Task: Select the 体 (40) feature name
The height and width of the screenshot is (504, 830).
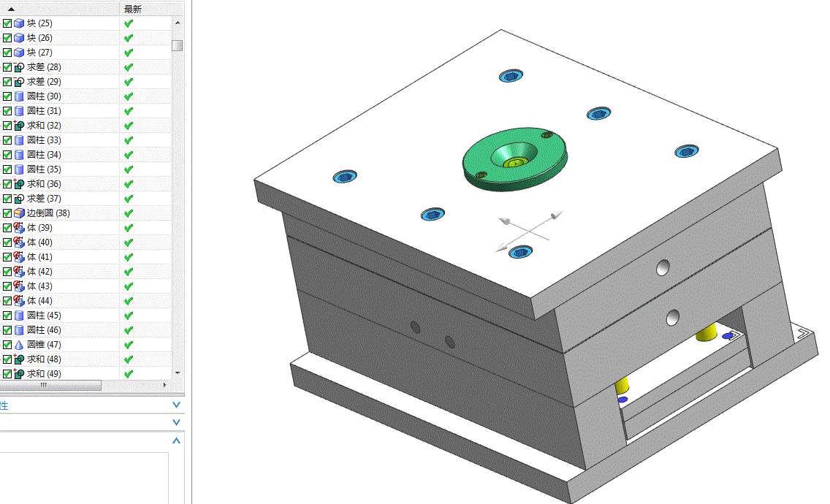Action: (x=39, y=243)
